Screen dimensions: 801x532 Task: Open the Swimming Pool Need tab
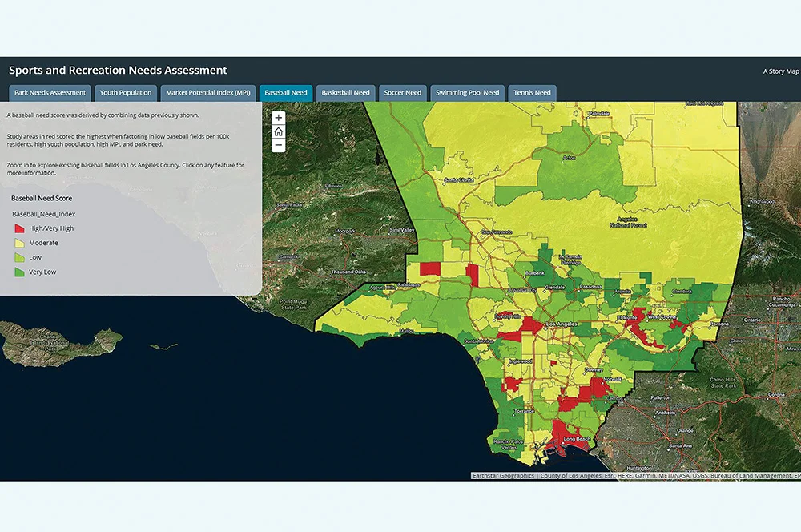click(468, 92)
